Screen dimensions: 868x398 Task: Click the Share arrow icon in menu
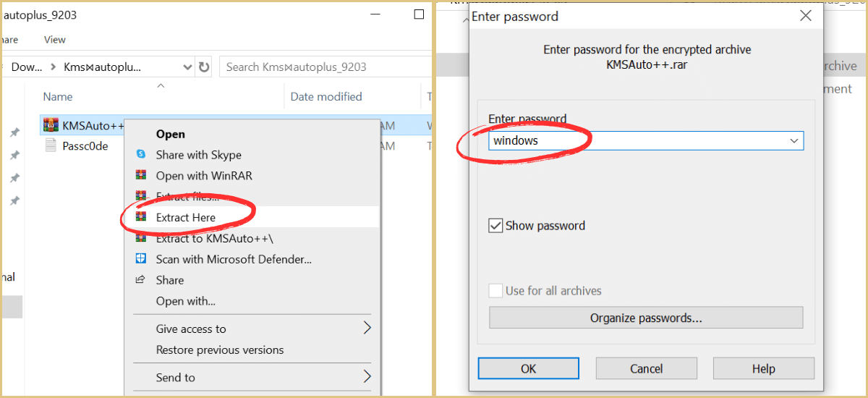point(141,280)
